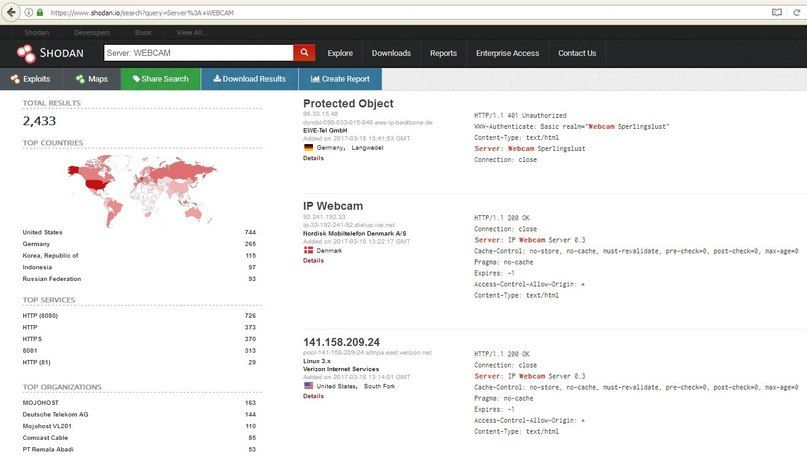Click the red search magnifier button
The height and width of the screenshot is (457, 807).
(305, 53)
